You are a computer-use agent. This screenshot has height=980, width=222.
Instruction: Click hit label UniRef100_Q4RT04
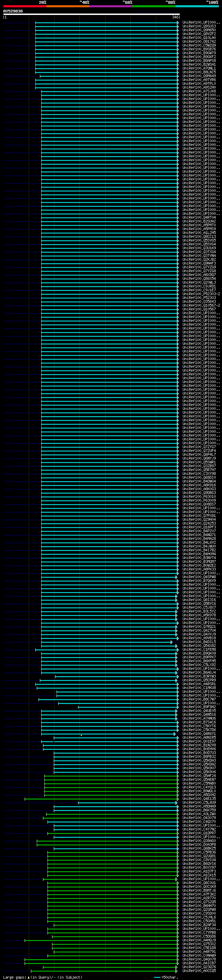pos(199,218)
